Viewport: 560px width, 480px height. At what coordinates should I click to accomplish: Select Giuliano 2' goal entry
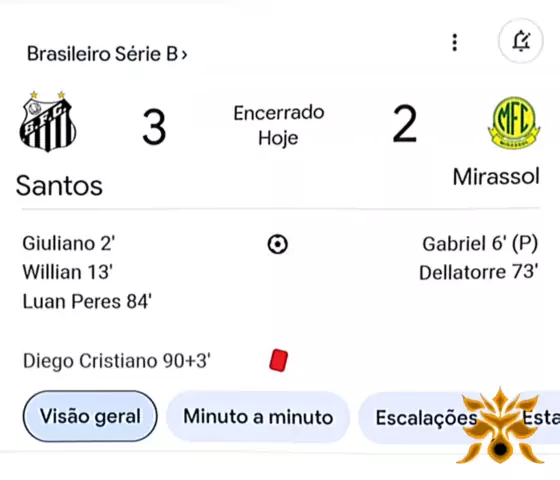pyautogui.click(x=69, y=244)
